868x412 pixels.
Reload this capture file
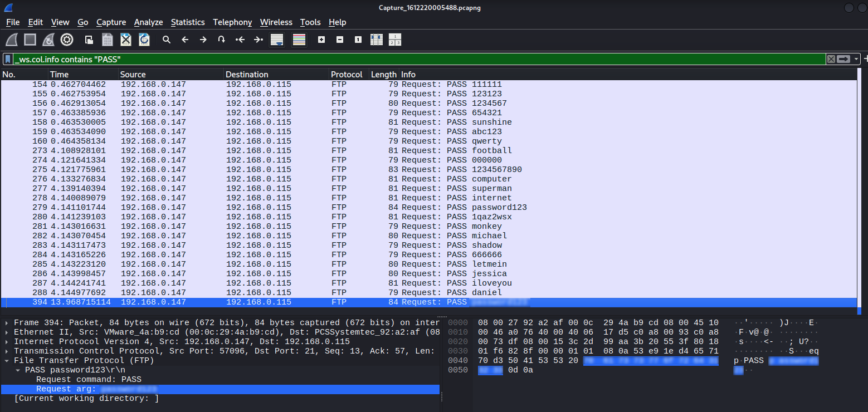coord(144,40)
